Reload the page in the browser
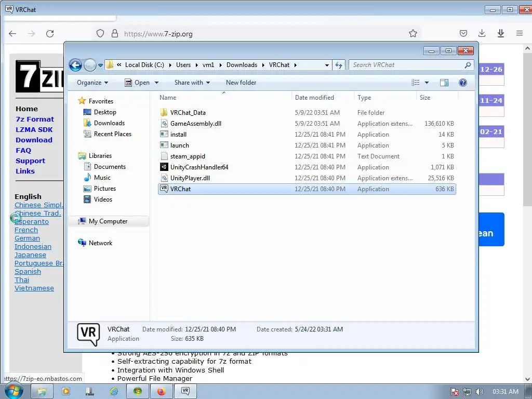Viewport: 532px width, 399px height. pos(50,34)
